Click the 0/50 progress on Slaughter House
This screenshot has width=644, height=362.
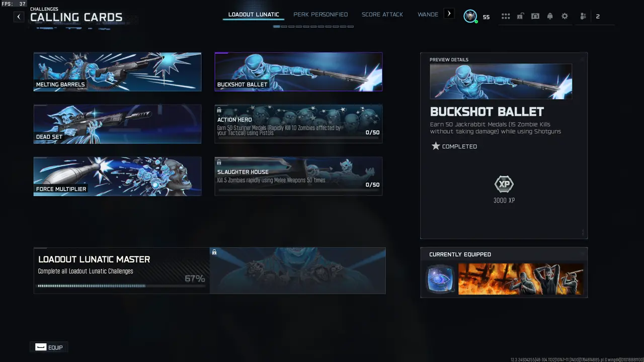(x=372, y=185)
